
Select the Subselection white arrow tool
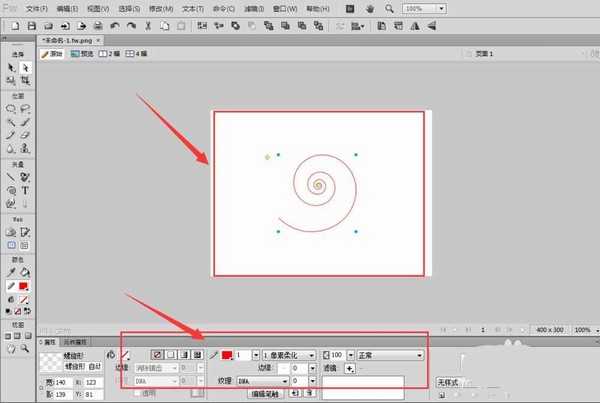[x=25, y=67]
